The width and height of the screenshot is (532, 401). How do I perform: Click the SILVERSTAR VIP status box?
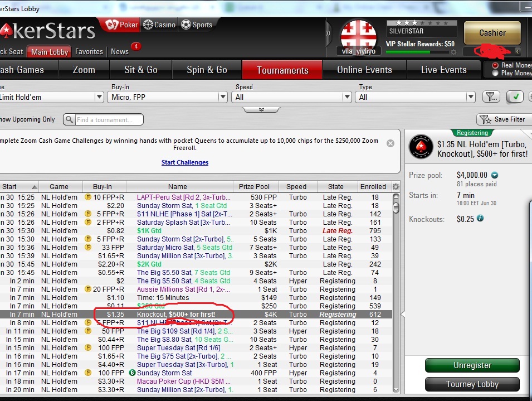(421, 28)
